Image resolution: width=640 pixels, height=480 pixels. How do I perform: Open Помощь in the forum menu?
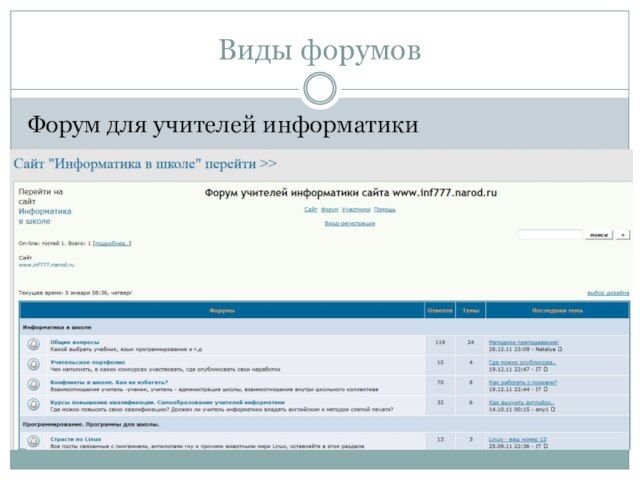coord(385,210)
